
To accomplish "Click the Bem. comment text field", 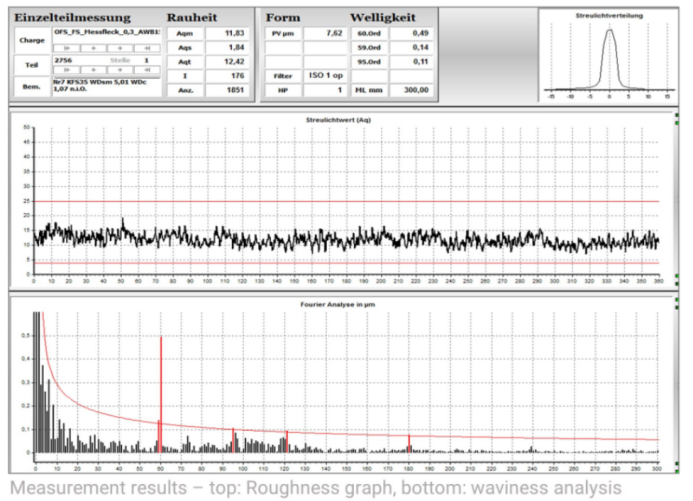I will (x=105, y=90).
